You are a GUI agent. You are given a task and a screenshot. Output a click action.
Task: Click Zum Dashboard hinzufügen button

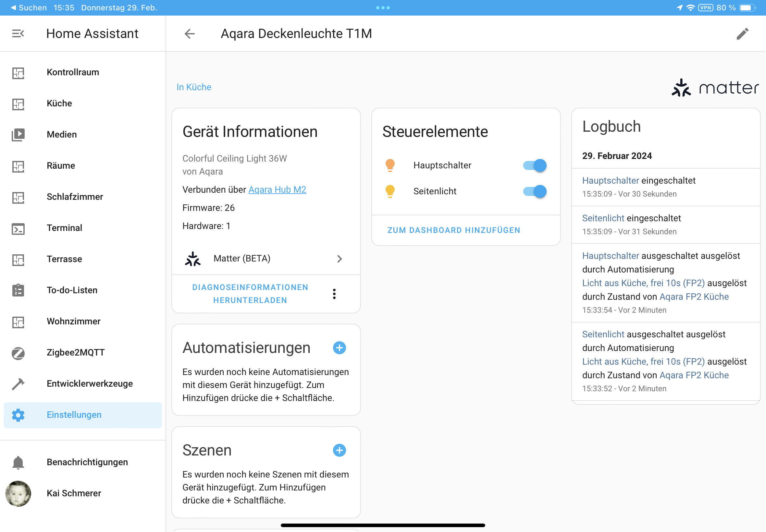(453, 230)
